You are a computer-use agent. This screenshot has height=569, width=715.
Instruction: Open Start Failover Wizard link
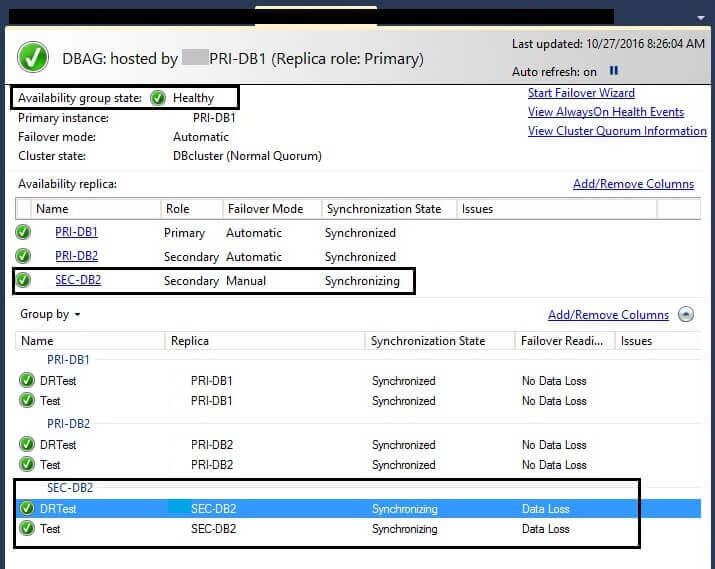[x=581, y=93]
